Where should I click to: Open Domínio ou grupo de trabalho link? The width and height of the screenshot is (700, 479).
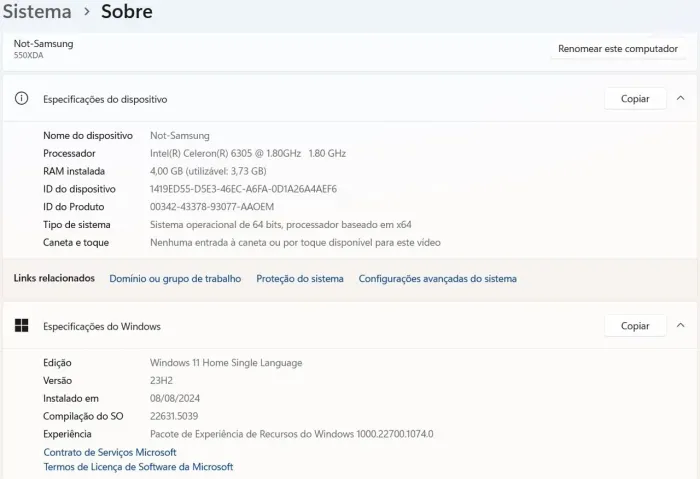click(175, 279)
